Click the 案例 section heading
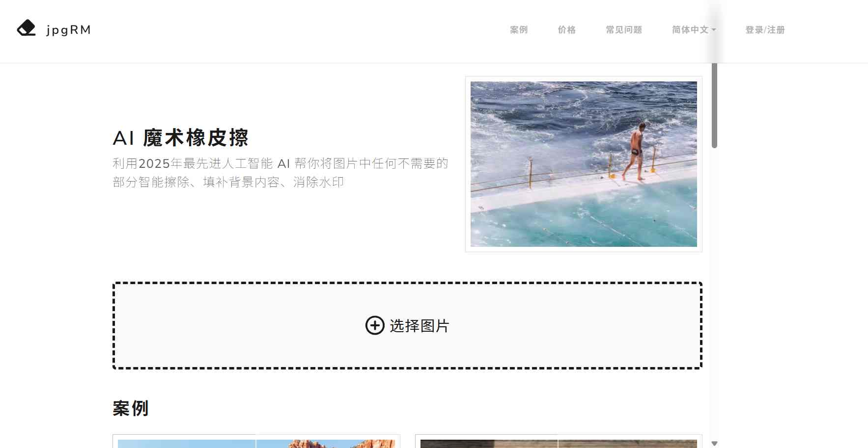 point(131,408)
